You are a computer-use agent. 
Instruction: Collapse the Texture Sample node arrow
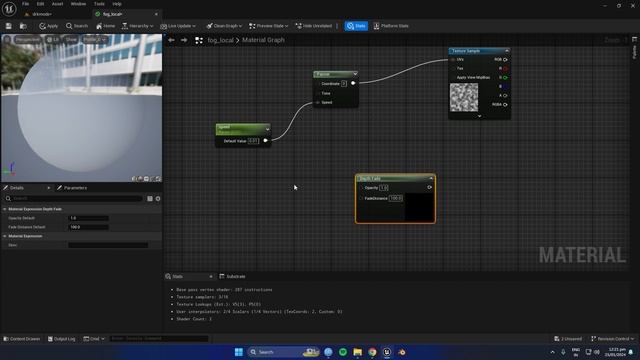[507, 51]
